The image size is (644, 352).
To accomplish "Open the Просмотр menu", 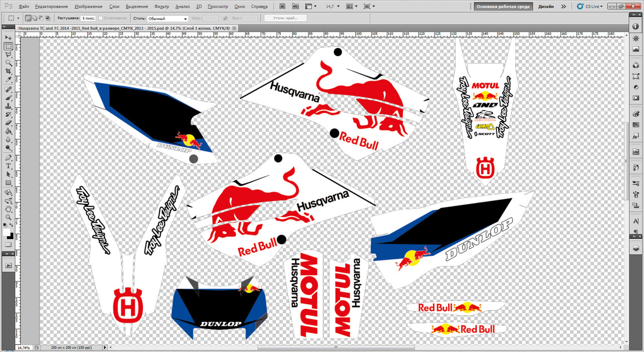I will pos(218,7).
